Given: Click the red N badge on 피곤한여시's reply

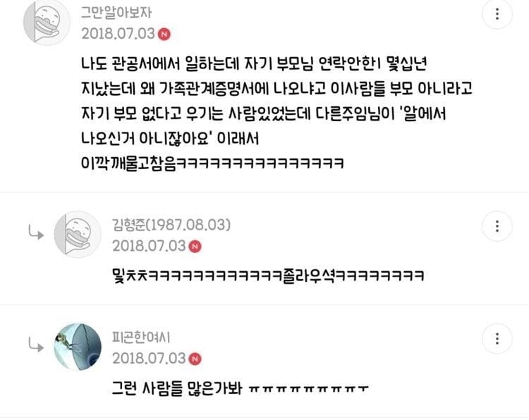Looking at the screenshot, I should click(195, 359).
